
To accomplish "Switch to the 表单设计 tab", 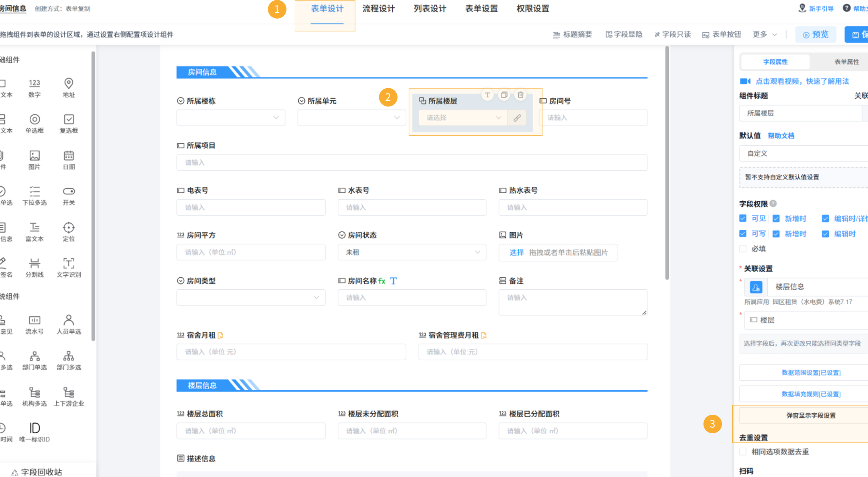I will tap(327, 9).
